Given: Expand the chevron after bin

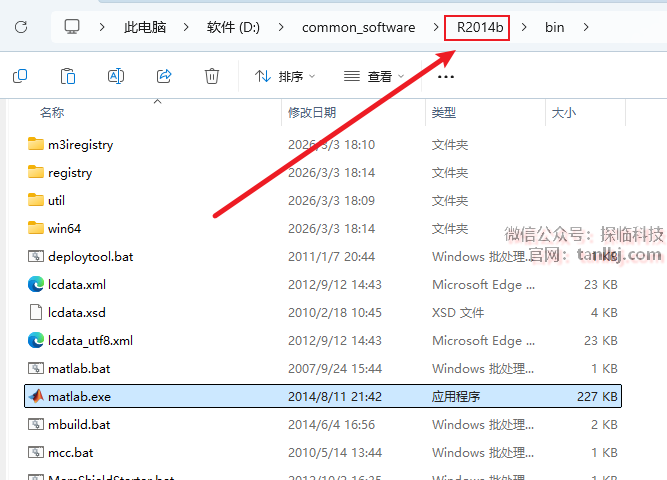Looking at the screenshot, I should click(586, 27).
